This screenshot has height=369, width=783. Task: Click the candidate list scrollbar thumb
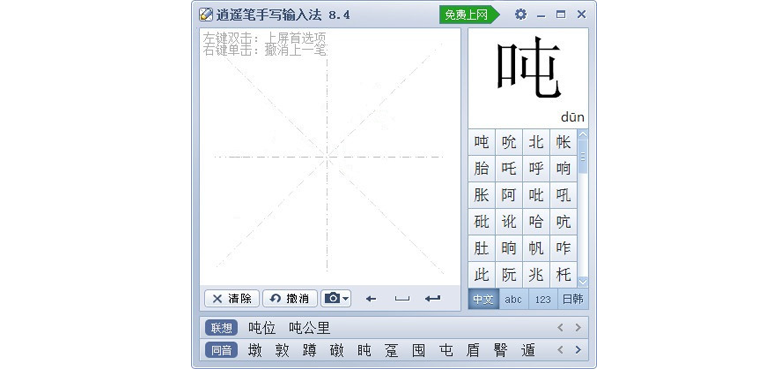click(583, 156)
